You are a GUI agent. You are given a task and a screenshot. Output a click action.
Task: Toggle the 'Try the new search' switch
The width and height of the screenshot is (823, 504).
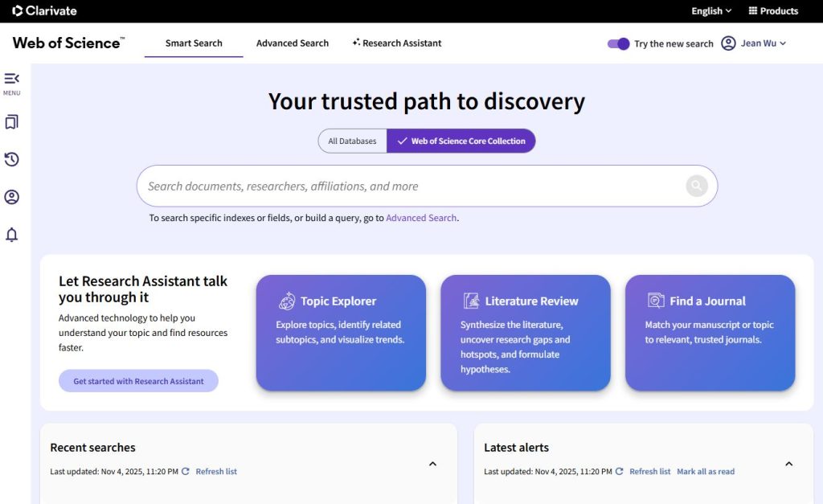coord(618,43)
